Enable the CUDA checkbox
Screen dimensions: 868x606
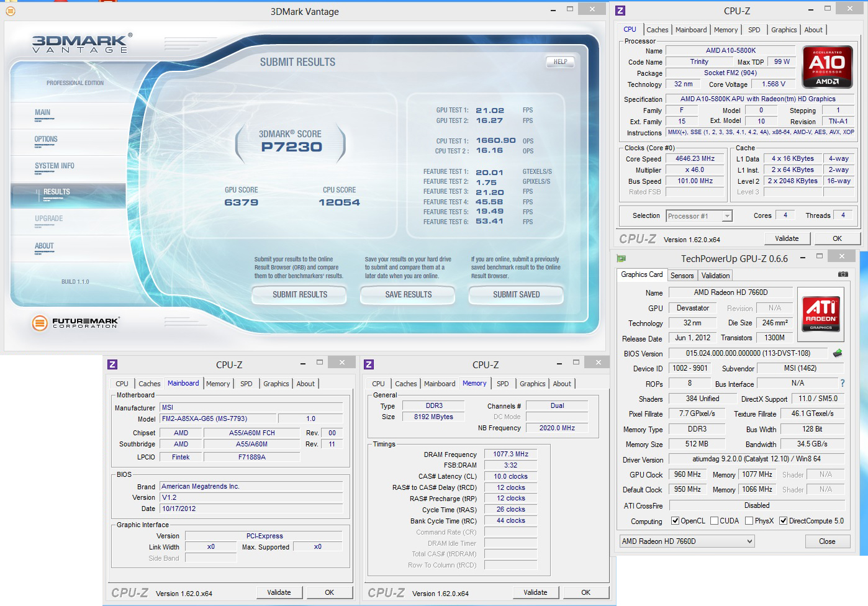click(715, 521)
